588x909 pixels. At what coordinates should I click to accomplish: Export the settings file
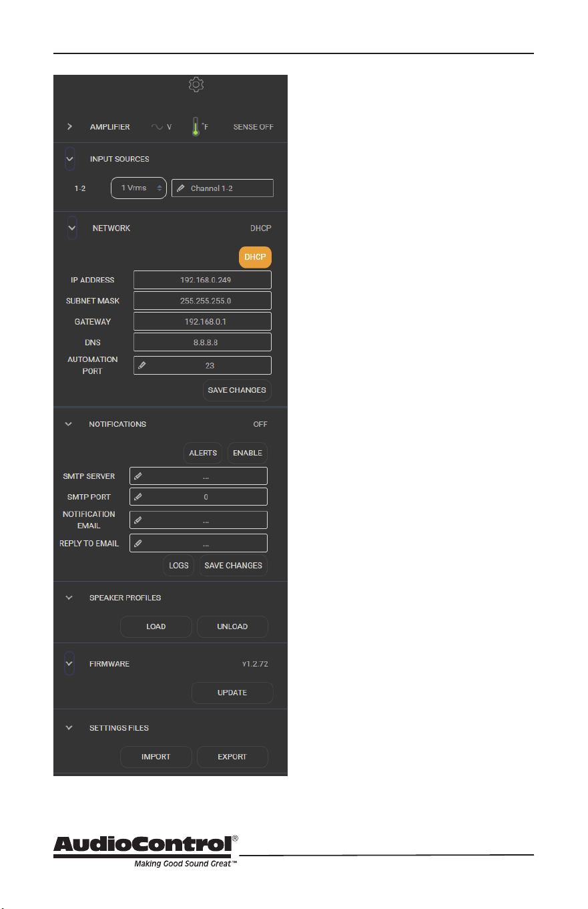click(x=232, y=757)
